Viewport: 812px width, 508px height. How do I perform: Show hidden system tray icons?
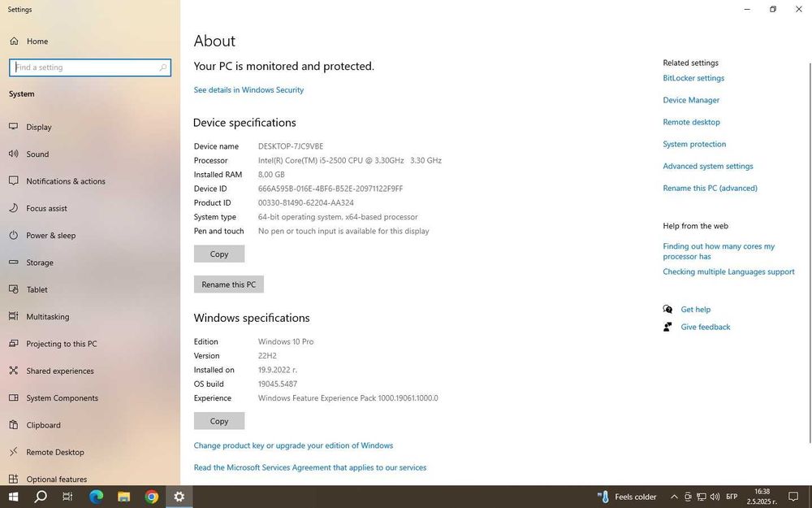[674, 497]
